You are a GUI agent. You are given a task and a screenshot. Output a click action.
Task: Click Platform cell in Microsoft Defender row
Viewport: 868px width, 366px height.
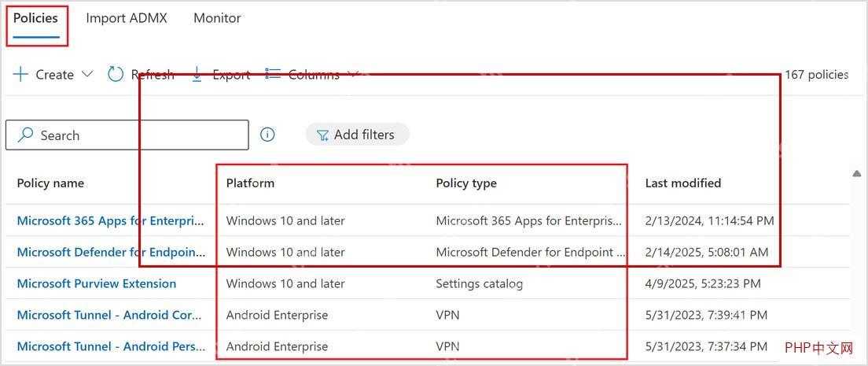[285, 253]
